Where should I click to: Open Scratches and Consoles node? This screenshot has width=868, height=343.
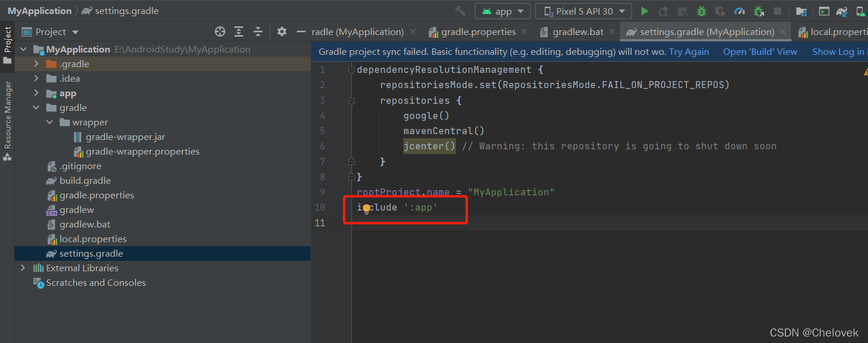[89, 283]
